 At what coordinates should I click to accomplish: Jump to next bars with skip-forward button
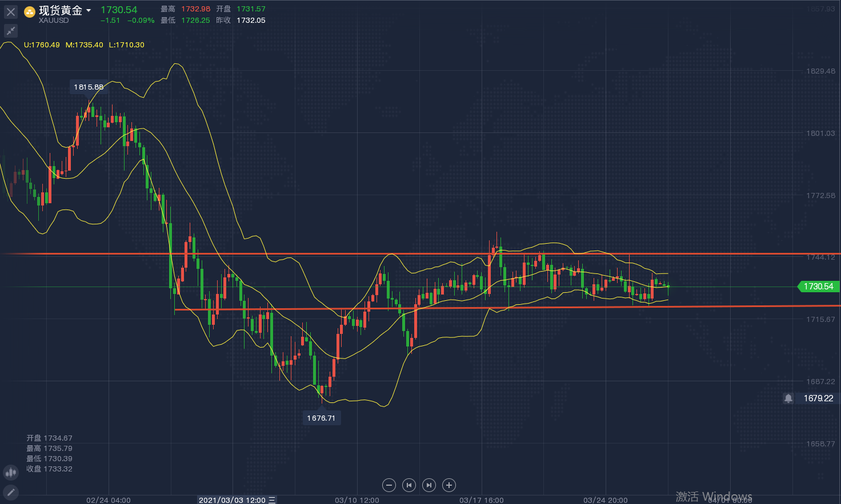(x=429, y=485)
